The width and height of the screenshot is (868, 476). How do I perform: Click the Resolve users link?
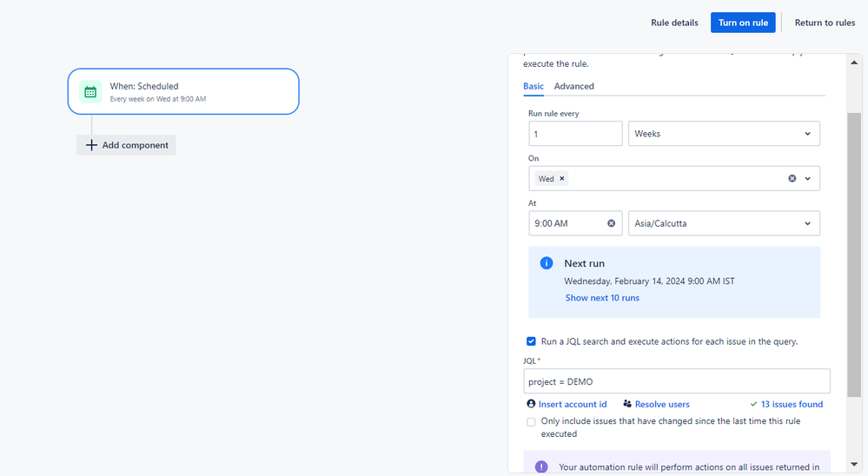tap(662, 404)
